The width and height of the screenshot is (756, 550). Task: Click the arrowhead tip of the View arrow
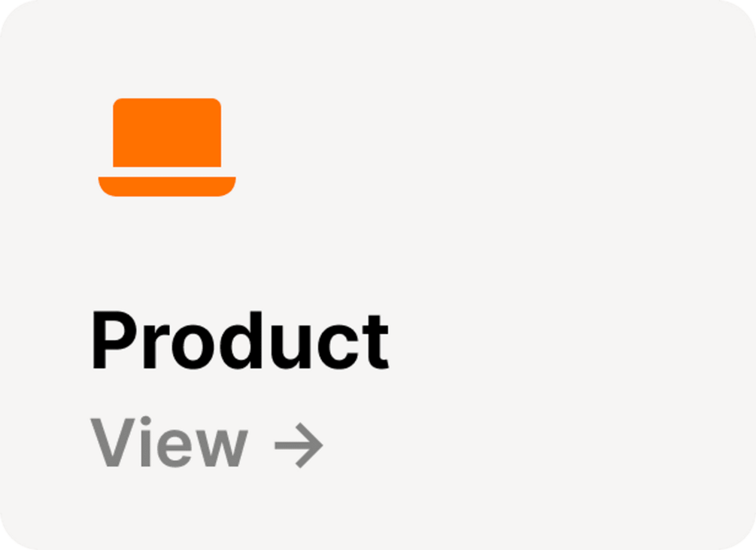(x=318, y=445)
